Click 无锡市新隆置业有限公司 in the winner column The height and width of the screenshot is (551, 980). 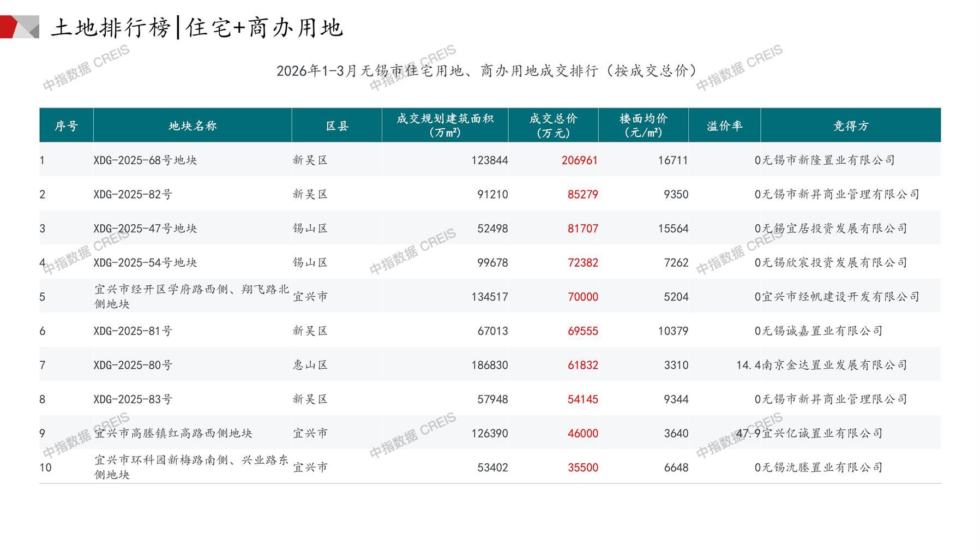point(828,160)
